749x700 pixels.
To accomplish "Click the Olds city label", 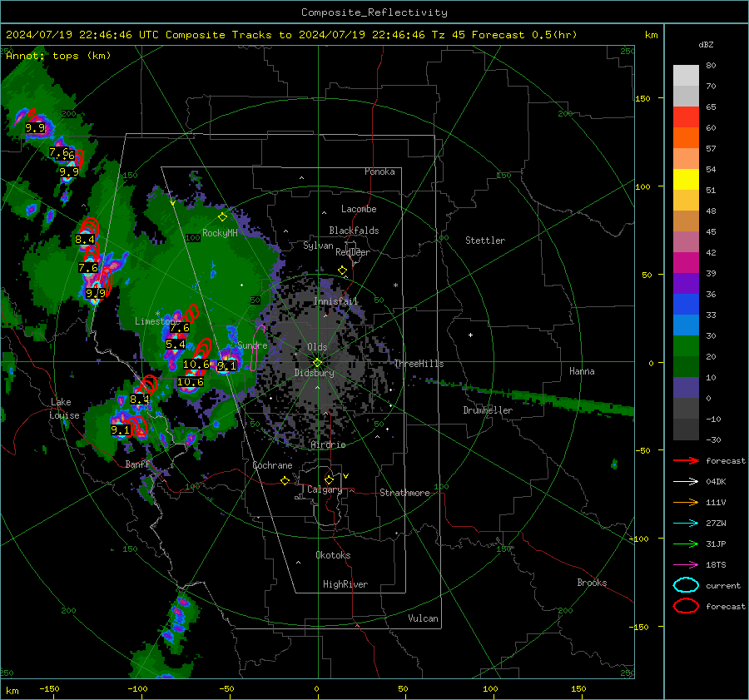I will 317,347.
